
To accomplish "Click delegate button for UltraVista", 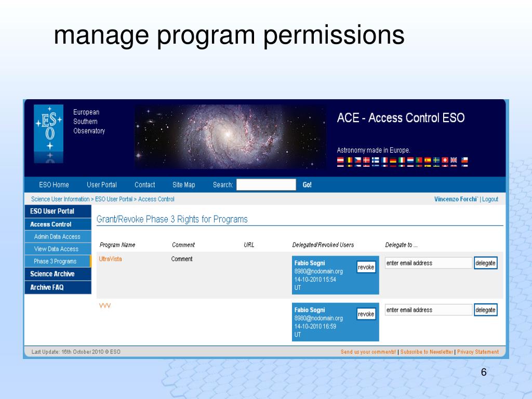I will click(x=486, y=263).
